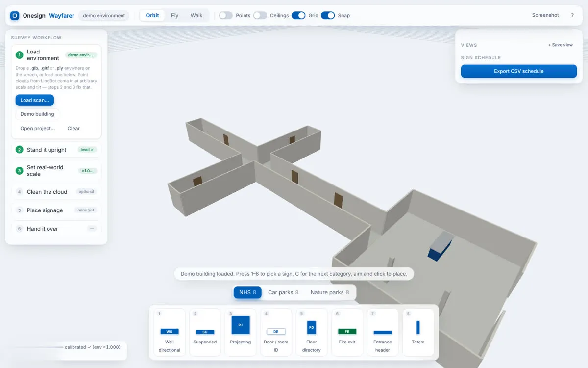Screen dimensions: 588x368
Task: Collapse the Load environment step
Action: coord(56,55)
